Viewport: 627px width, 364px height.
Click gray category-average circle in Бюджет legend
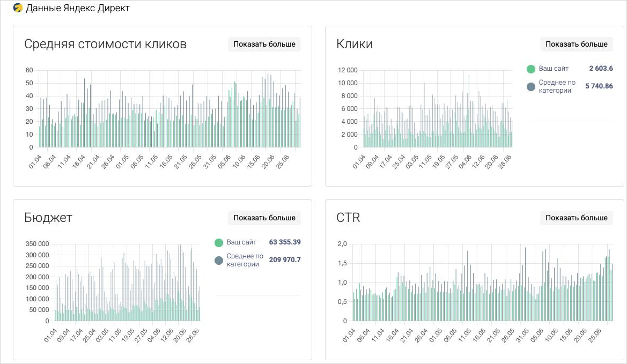click(x=219, y=260)
